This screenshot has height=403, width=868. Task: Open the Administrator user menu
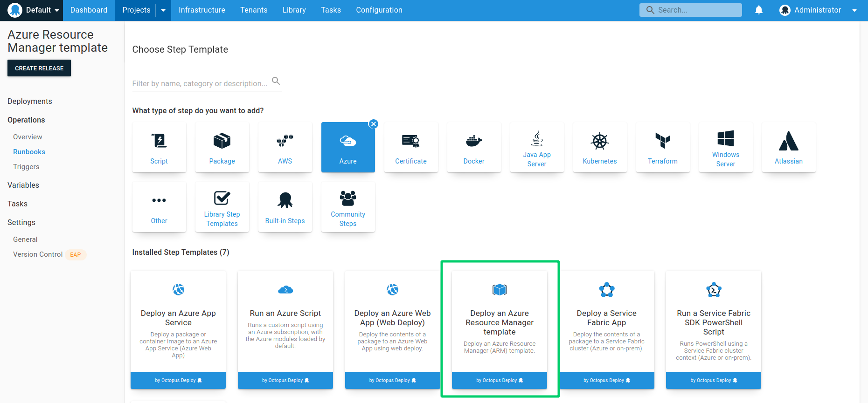818,10
